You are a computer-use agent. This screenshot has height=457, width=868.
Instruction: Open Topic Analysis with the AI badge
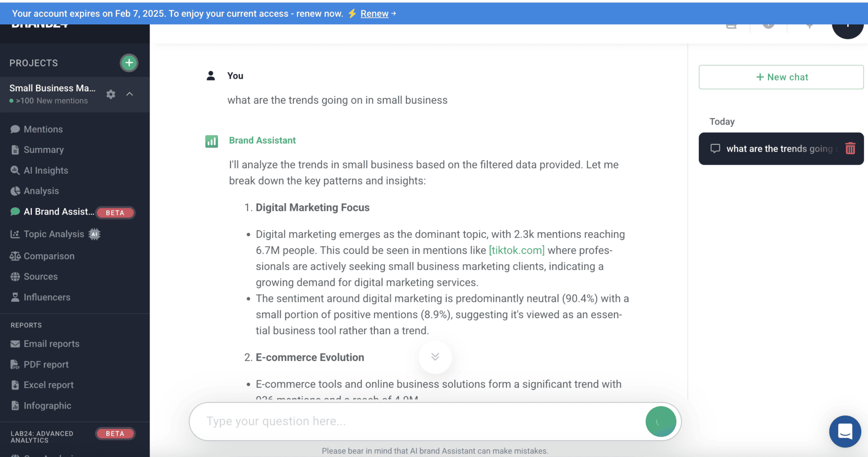54,234
